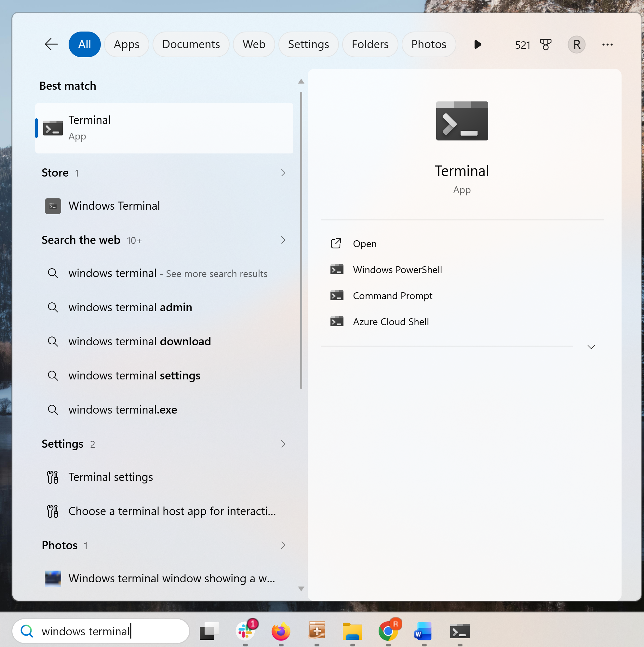Click the magnifier icon beside 'windows terminal download'

pyautogui.click(x=53, y=341)
